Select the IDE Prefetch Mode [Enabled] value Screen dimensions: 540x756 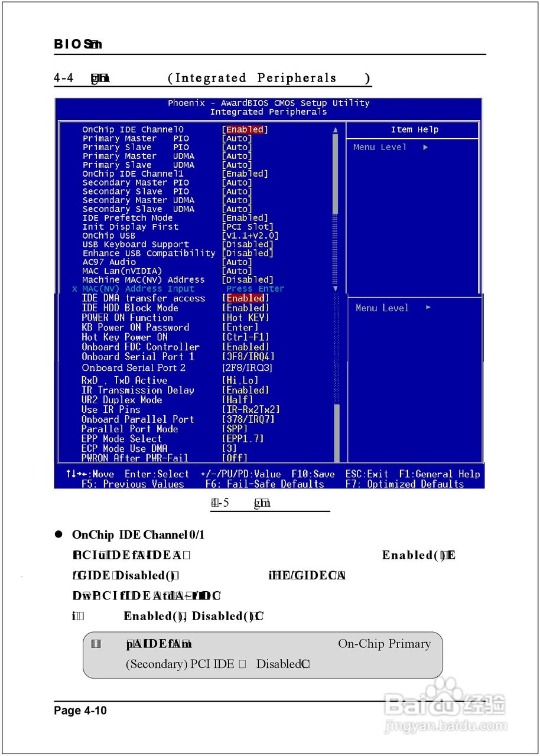click(245, 218)
